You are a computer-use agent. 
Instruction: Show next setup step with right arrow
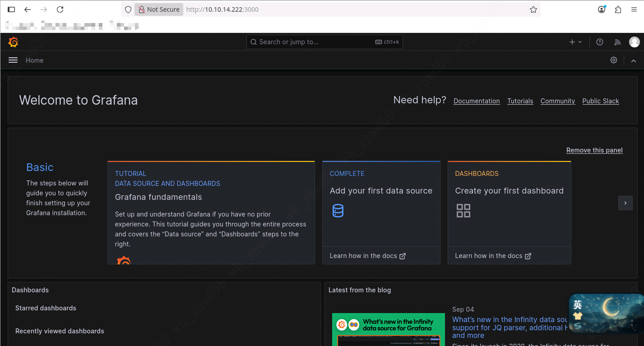coord(625,203)
